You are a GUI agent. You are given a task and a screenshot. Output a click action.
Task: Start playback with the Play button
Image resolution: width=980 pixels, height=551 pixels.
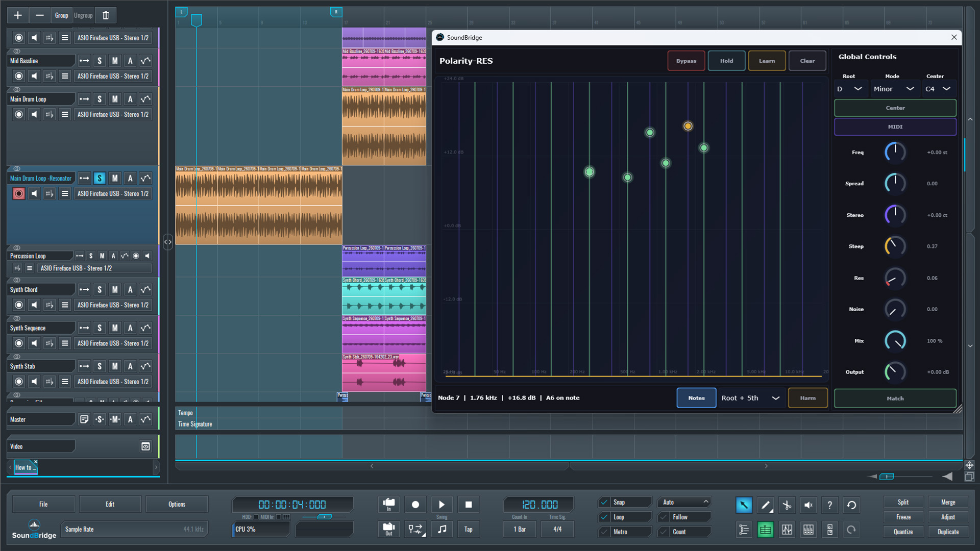(x=442, y=505)
